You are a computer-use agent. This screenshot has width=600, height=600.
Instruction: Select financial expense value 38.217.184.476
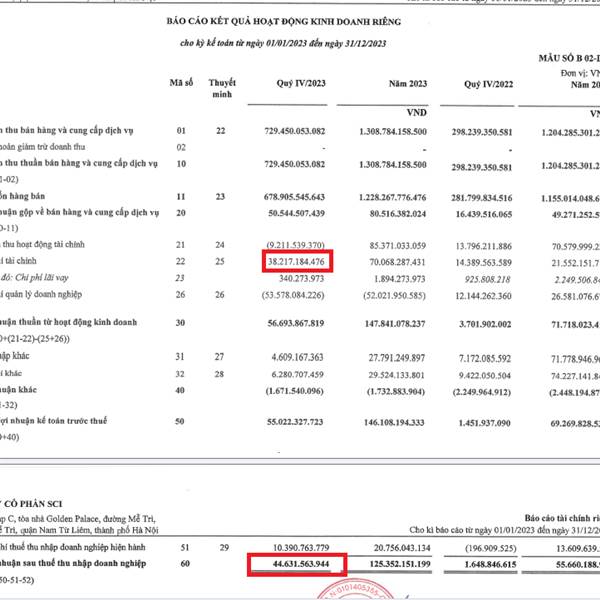pyautogui.click(x=296, y=262)
